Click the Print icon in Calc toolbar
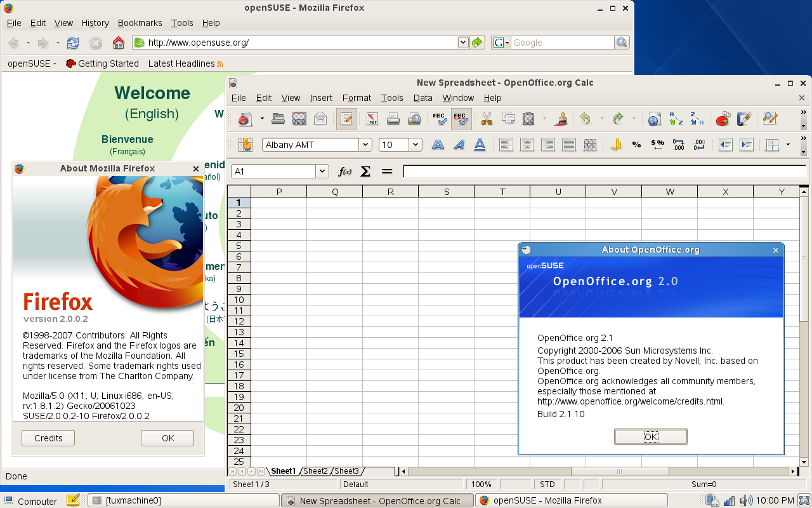The width and height of the screenshot is (812, 508). coord(393,119)
